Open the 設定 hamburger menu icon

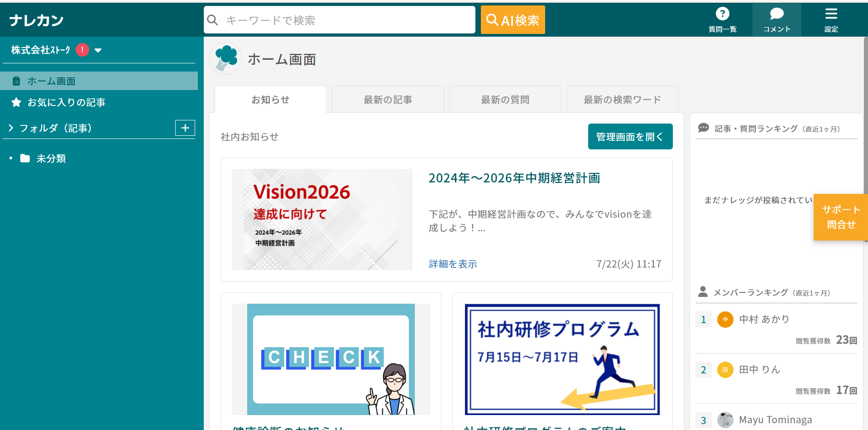tap(831, 14)
